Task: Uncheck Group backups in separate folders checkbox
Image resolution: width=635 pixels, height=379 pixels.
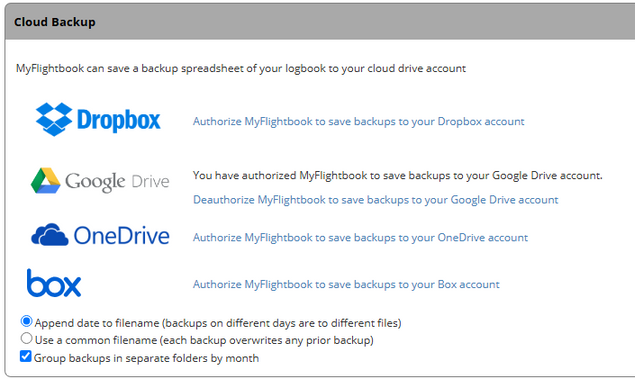Action: pyautogui.click(x=26, y=356)
